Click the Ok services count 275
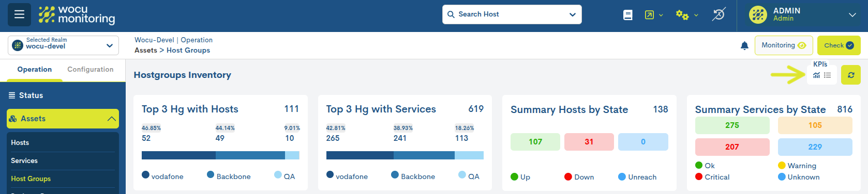 [x=732, y=125]
